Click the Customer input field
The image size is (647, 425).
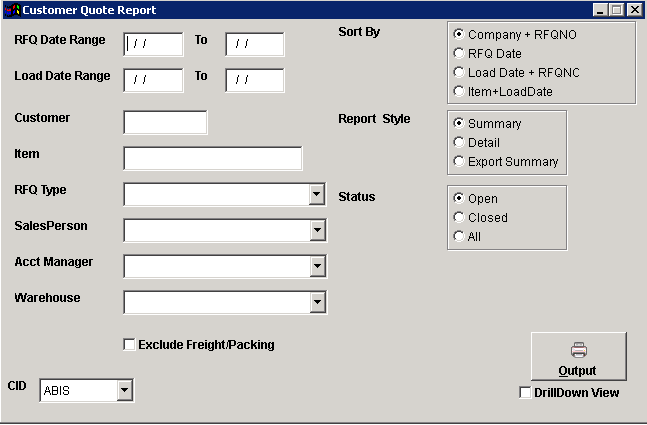pyautogui.click(x=165, y=122)
